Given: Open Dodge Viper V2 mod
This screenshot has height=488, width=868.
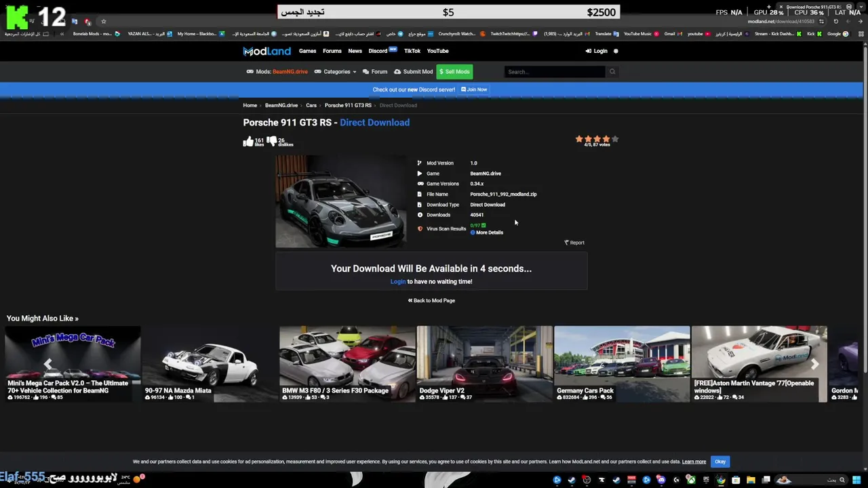Looking at the screenshot, I should pyautogui.click(x=485, y=364).
